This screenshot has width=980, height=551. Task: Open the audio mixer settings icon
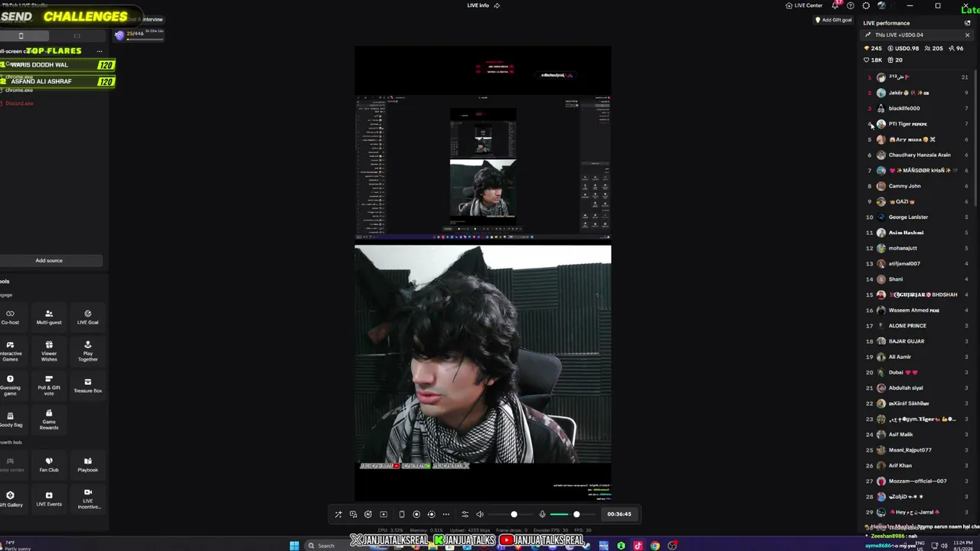click(465, 514)
